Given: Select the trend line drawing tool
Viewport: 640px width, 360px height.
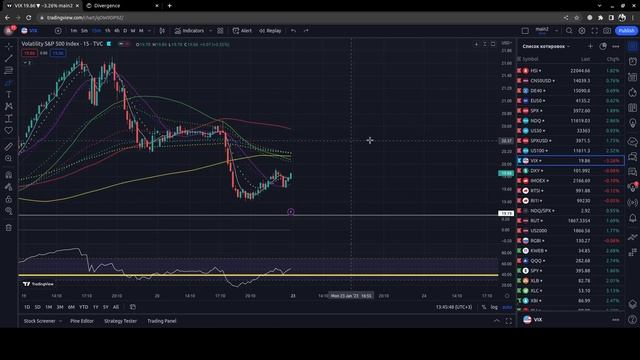Looking at the screenshot, I should (9, 58).
